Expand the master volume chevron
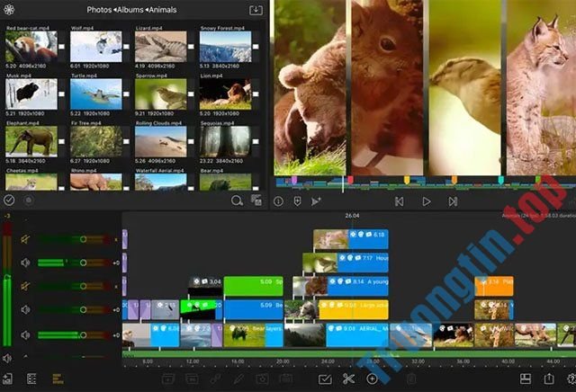576x392 pixels. pos(25,356)
